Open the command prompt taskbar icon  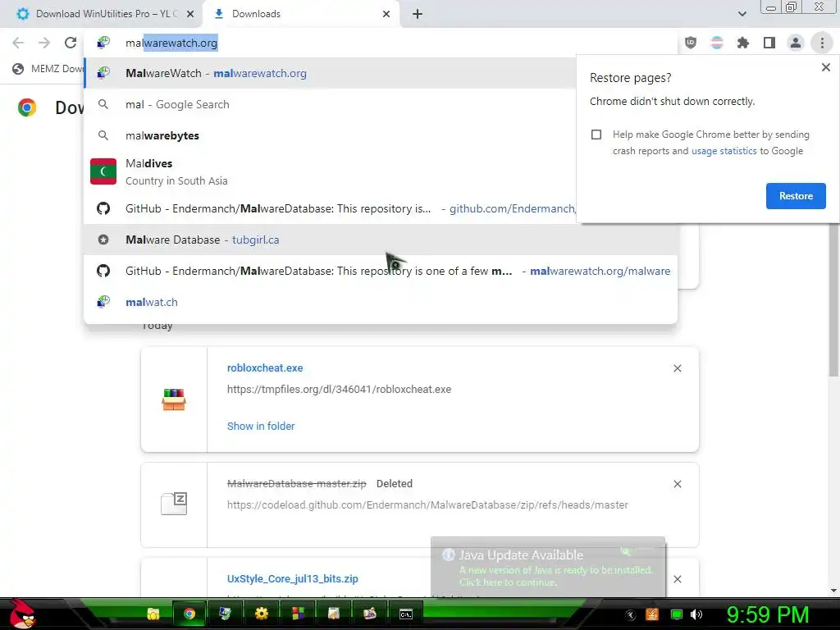tap(405, 614)
